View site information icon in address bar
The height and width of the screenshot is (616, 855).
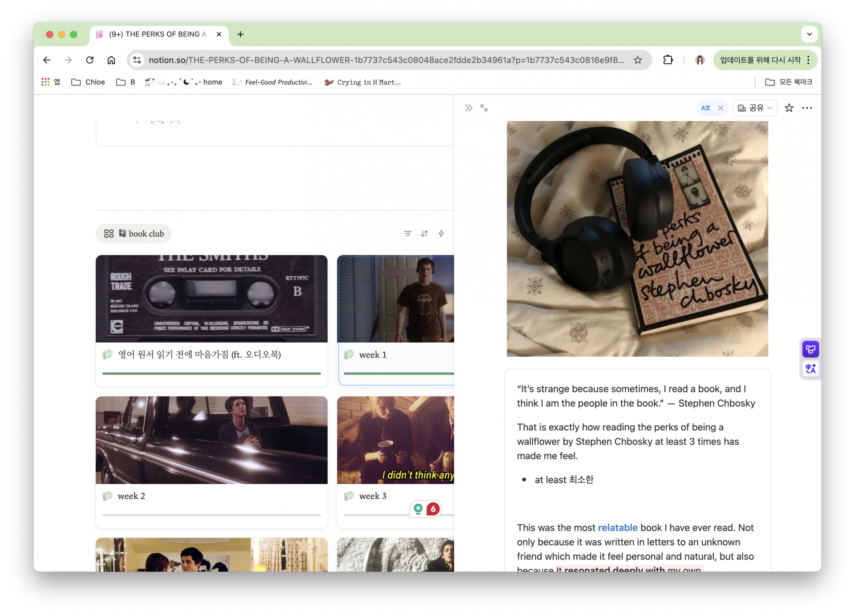click(x=137, y=60)
